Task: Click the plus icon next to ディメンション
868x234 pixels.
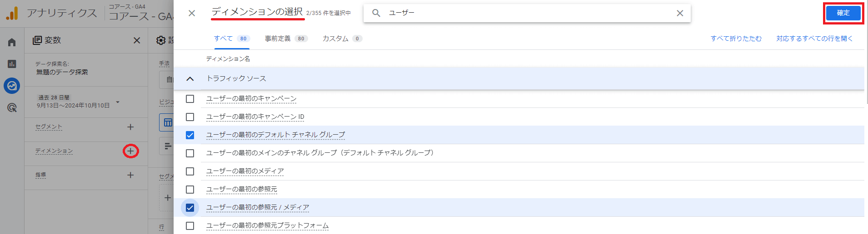Action: coord(130,151)
